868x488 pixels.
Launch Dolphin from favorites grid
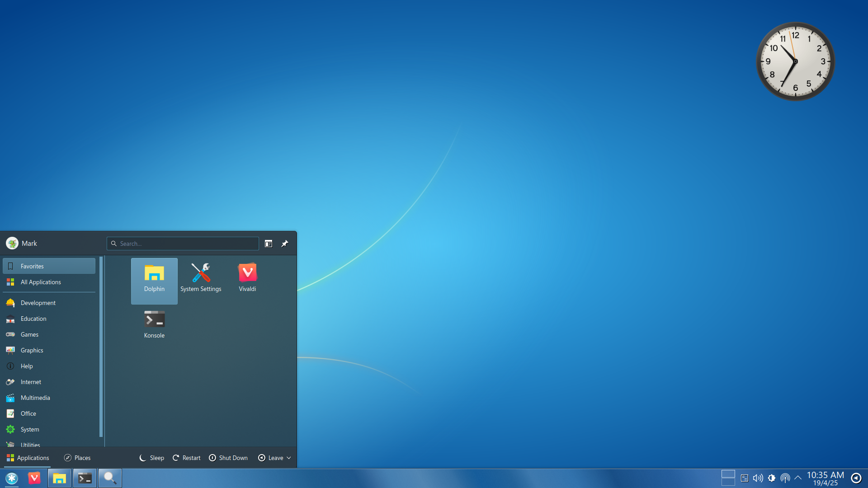point(154,281)
